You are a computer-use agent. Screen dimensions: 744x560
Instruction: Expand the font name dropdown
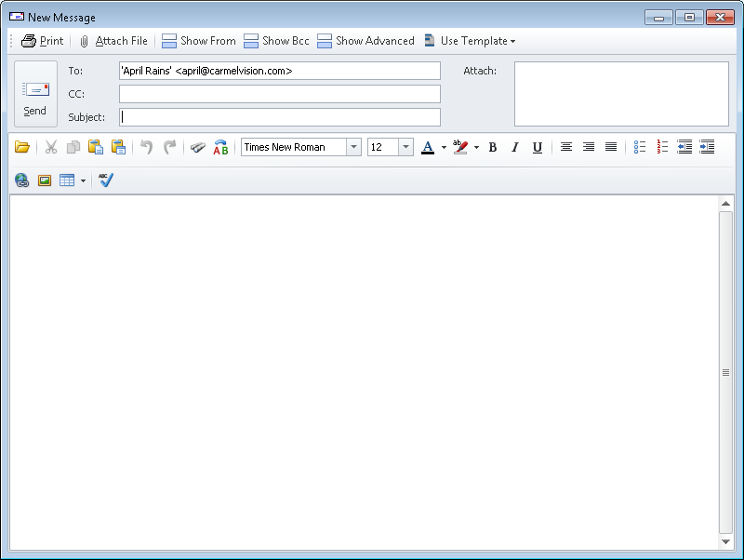point(353,147)
